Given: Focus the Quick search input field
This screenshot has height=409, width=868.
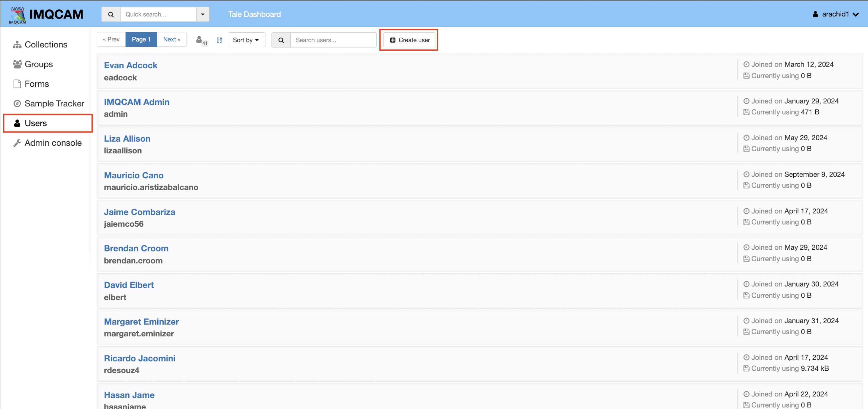Looking at the screenshot, I should (x=158, y=15).
